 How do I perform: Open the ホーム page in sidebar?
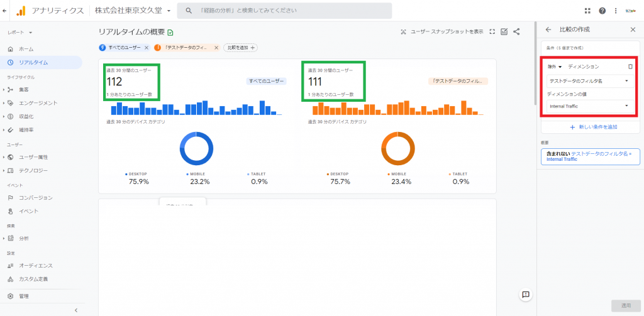coord(26,49)
